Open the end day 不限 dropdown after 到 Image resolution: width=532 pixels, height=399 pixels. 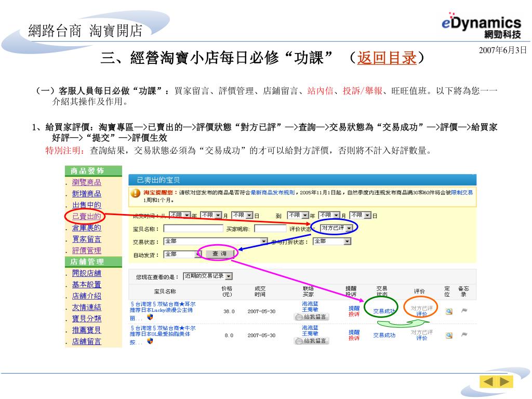[361, 215]
